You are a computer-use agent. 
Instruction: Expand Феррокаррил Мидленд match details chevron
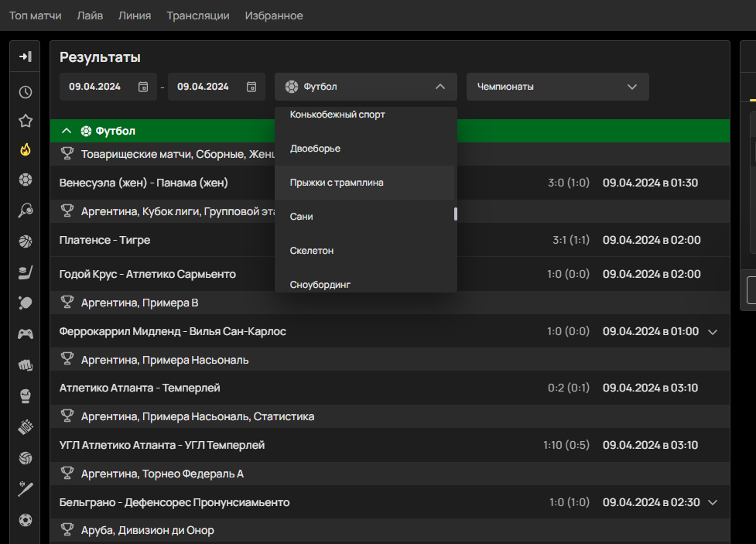(713, 332)
